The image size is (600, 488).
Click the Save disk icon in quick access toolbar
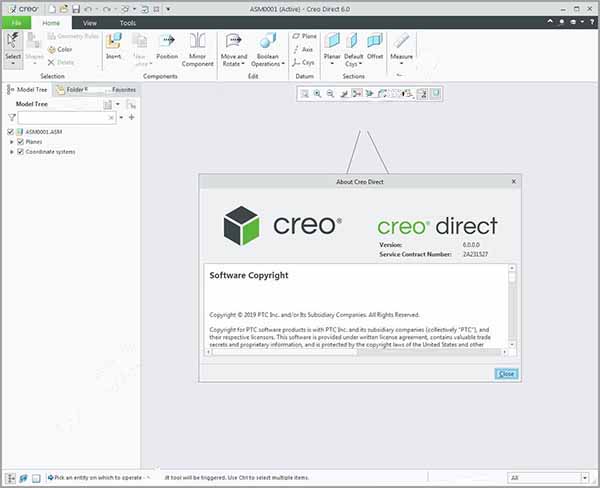click(x=76, y=9)
